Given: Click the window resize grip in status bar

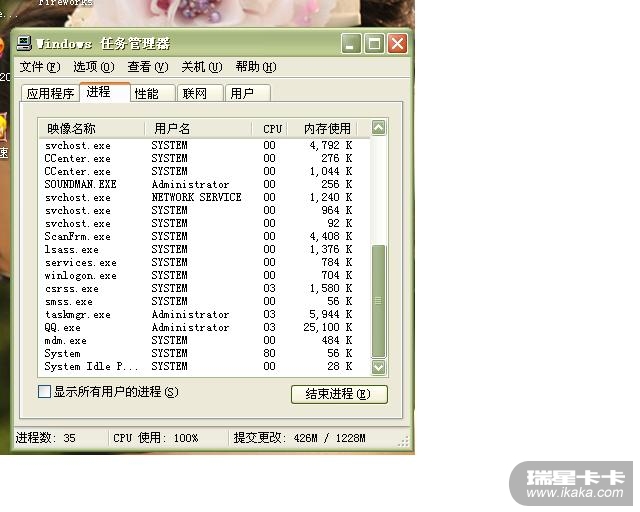Looking at the screenshot, I should 403,441.
